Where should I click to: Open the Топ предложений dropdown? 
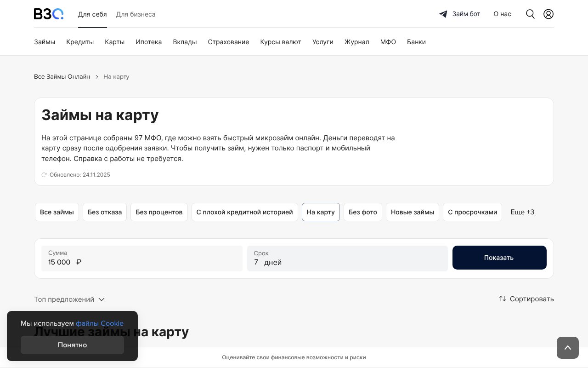(x=69, y=299)
